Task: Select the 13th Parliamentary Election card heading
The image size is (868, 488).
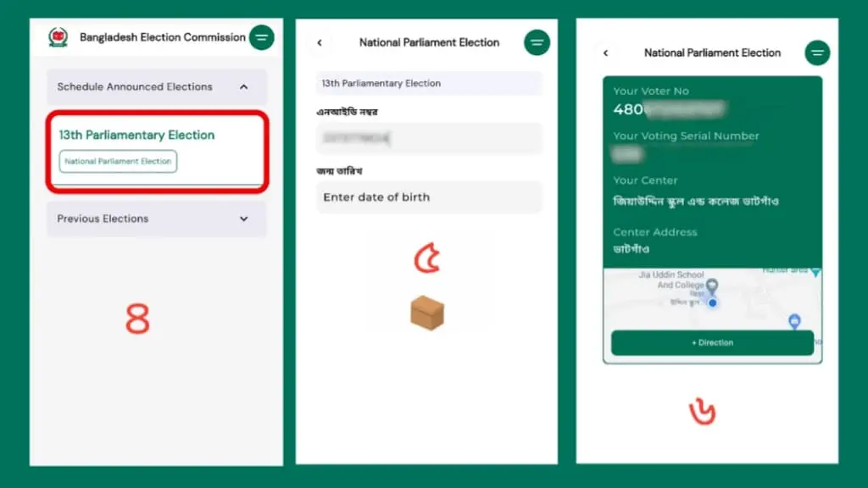Action: 136,135
